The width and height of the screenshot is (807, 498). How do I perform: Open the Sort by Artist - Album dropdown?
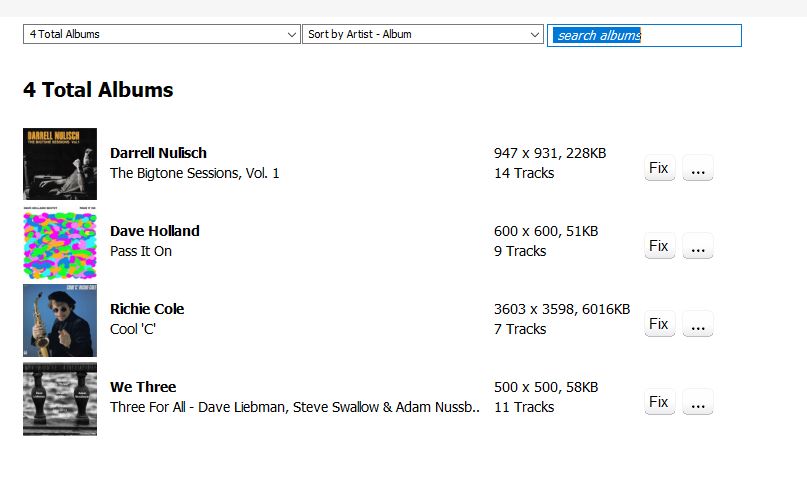pyautogui.click(x=423, y=34)
